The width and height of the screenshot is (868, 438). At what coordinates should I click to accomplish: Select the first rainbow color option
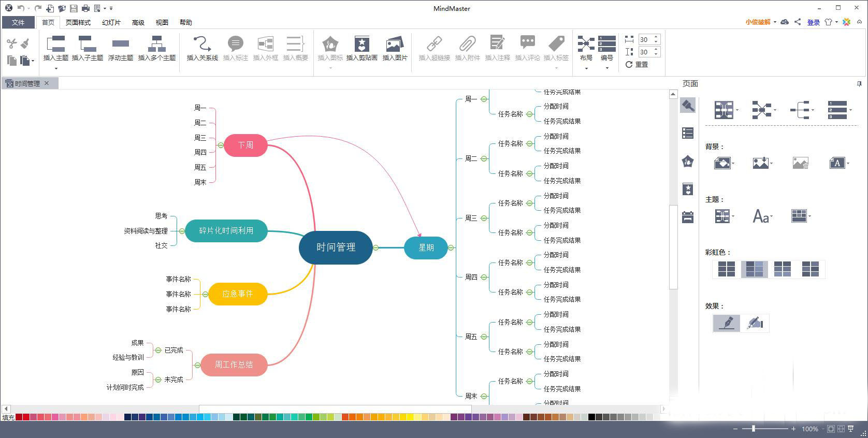[726, 269]
